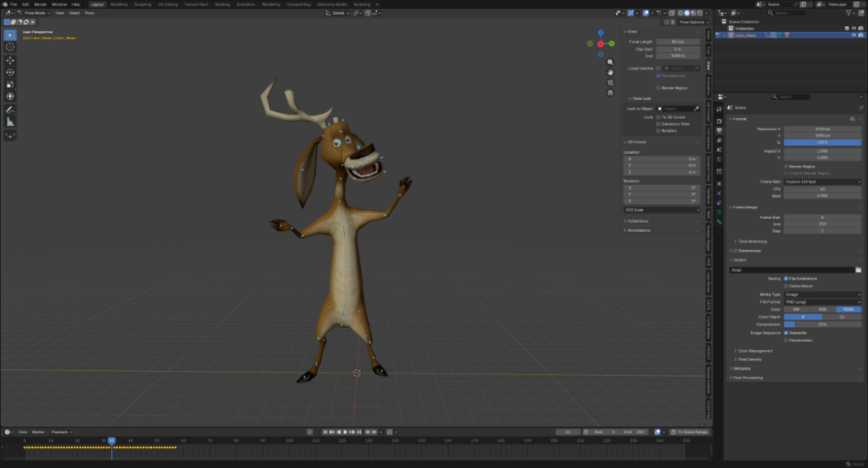Click the Focal Length field

tap(678, 42)
